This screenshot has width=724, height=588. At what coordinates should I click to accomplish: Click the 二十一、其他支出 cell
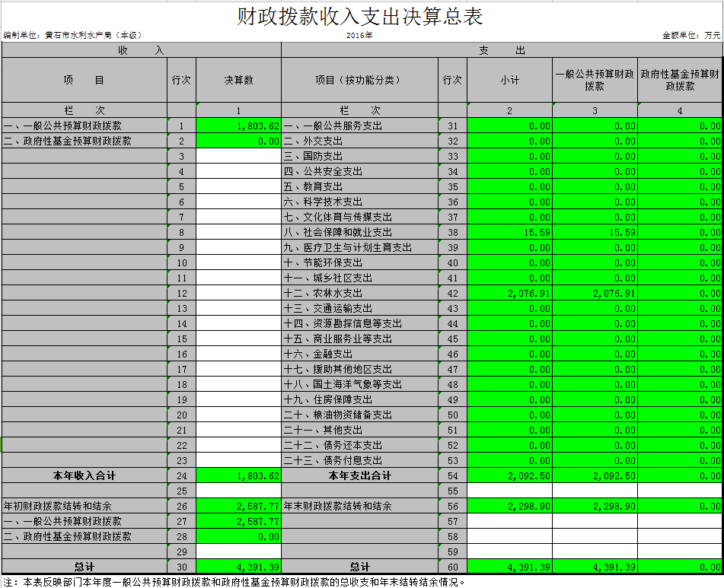tap(359, 431)
